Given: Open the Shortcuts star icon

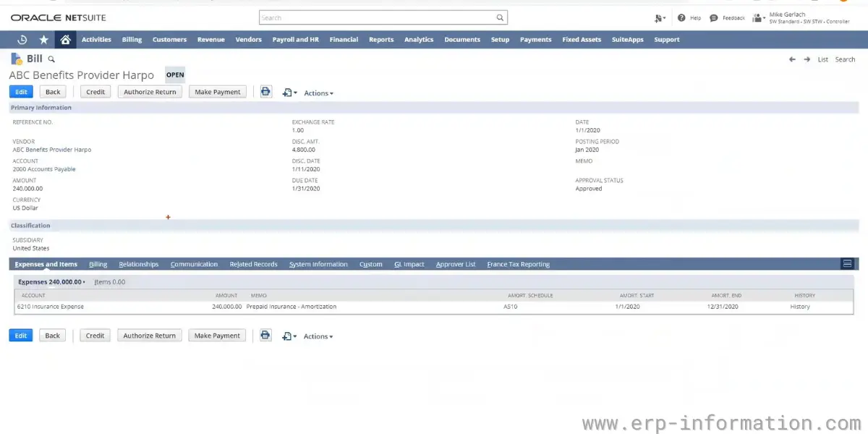Looking at the screenshot, I should pyautogui.click(x=43, y=40).
